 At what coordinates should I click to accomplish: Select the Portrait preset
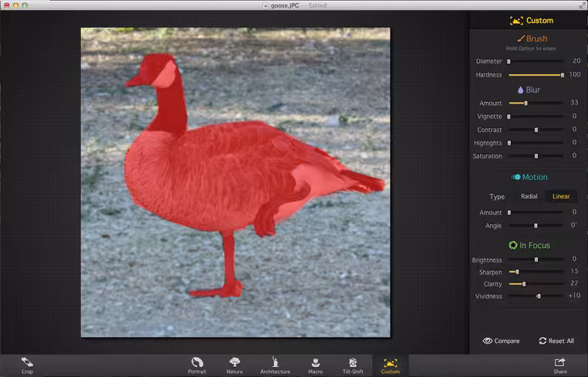pos(197,365)
